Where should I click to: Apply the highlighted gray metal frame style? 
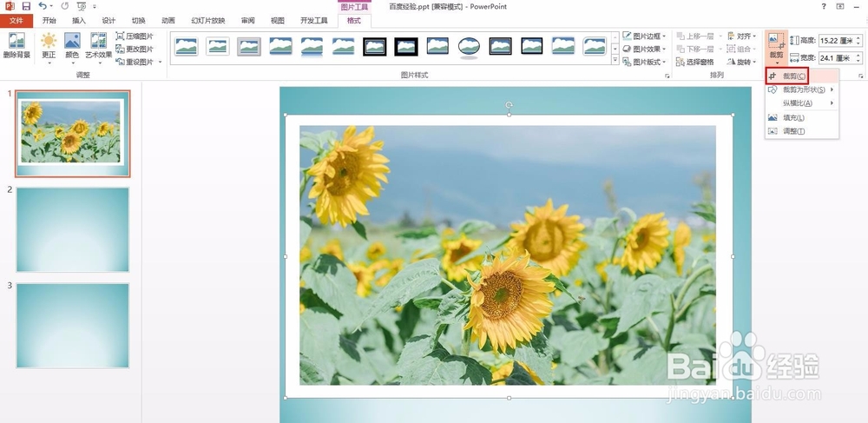[249, 47]
